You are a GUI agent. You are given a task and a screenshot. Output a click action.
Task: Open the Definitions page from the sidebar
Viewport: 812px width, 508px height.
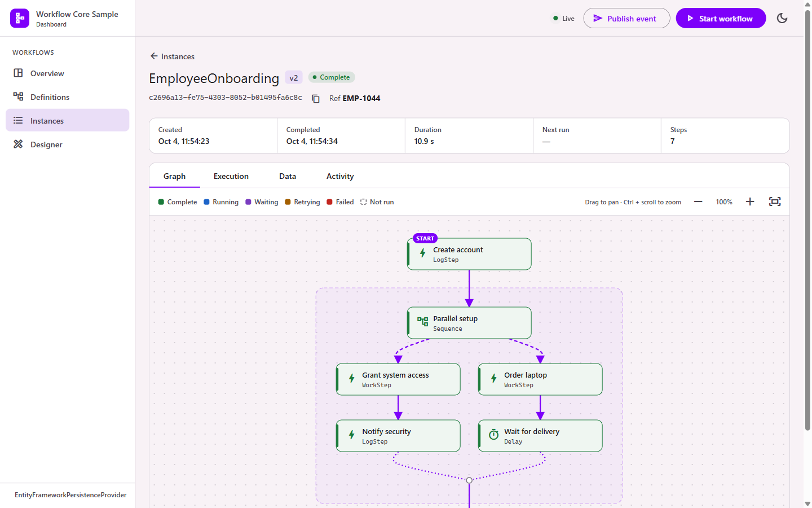pyautogui.click(x=67, y=97)
